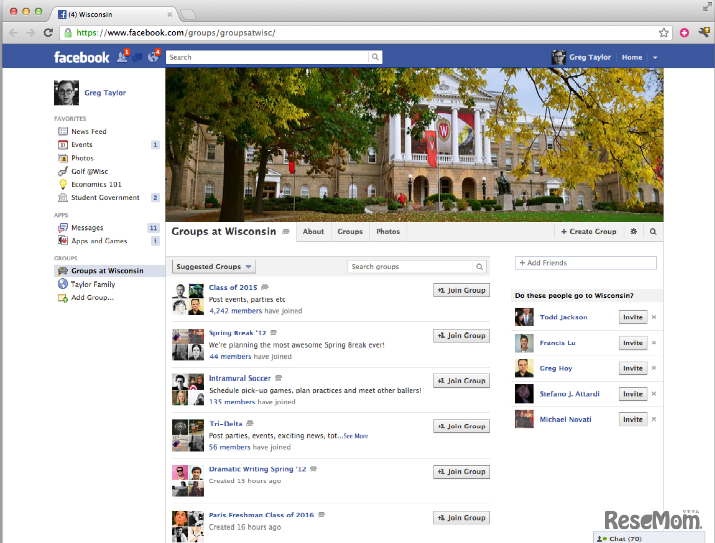Focus the Search groups field
Image resolution: width=715 pixels, height=543 pixels.
pos(410,267)
